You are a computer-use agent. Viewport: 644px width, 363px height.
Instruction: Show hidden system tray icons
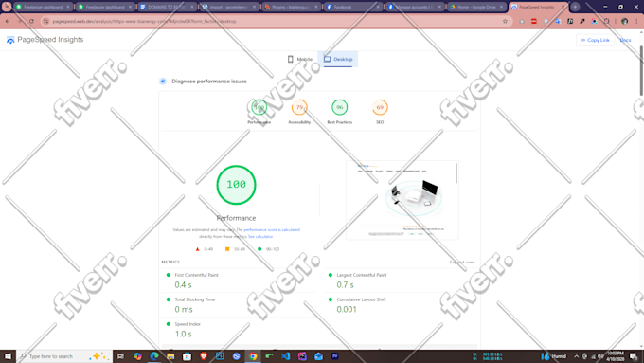coord(576,356)
